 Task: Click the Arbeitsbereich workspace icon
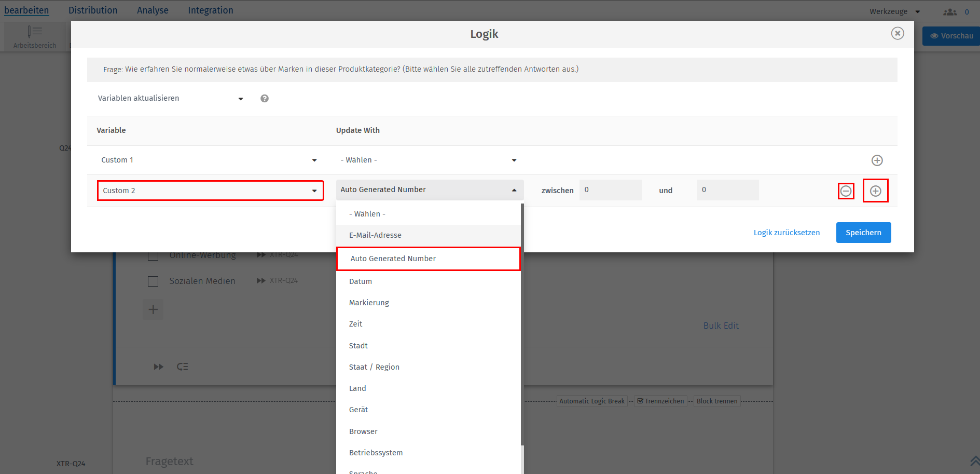click(35, 32)
